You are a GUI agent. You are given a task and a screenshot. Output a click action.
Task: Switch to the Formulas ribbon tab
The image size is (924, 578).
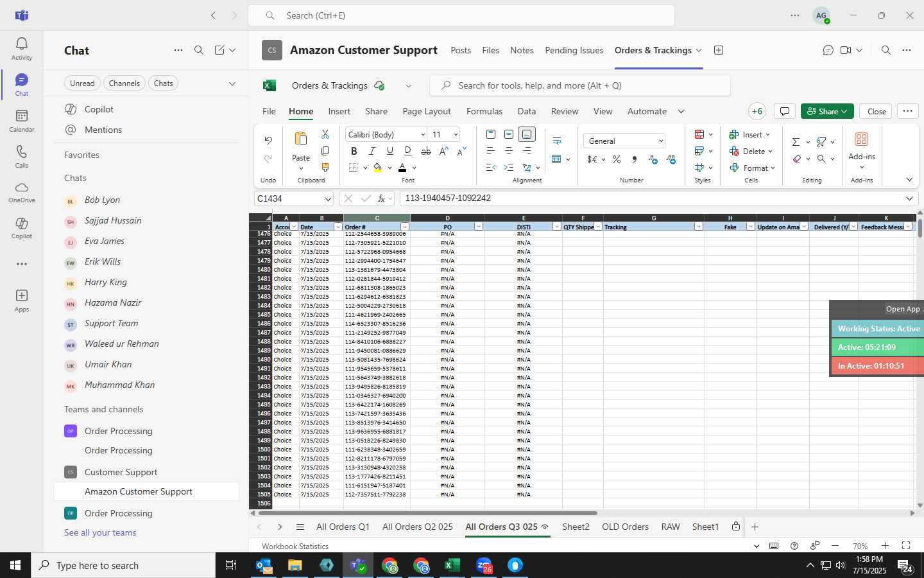pyautogui.click(x=484, y=111)
